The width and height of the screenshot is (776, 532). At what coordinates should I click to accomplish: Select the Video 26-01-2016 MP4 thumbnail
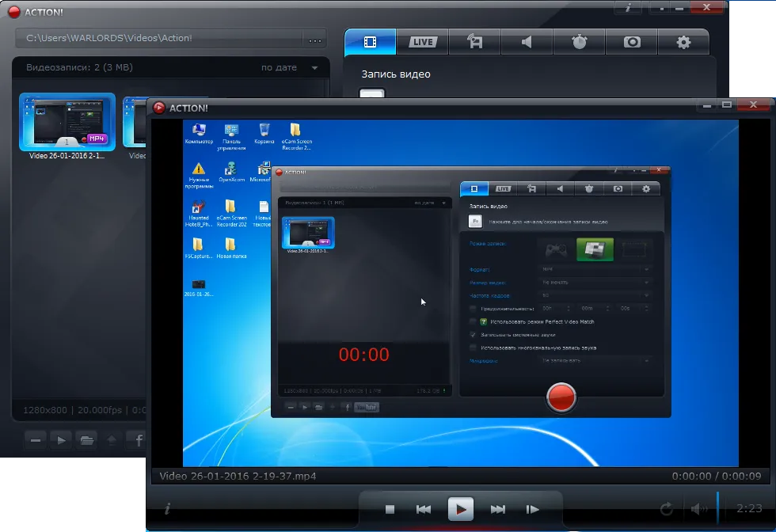pos(67,122)
